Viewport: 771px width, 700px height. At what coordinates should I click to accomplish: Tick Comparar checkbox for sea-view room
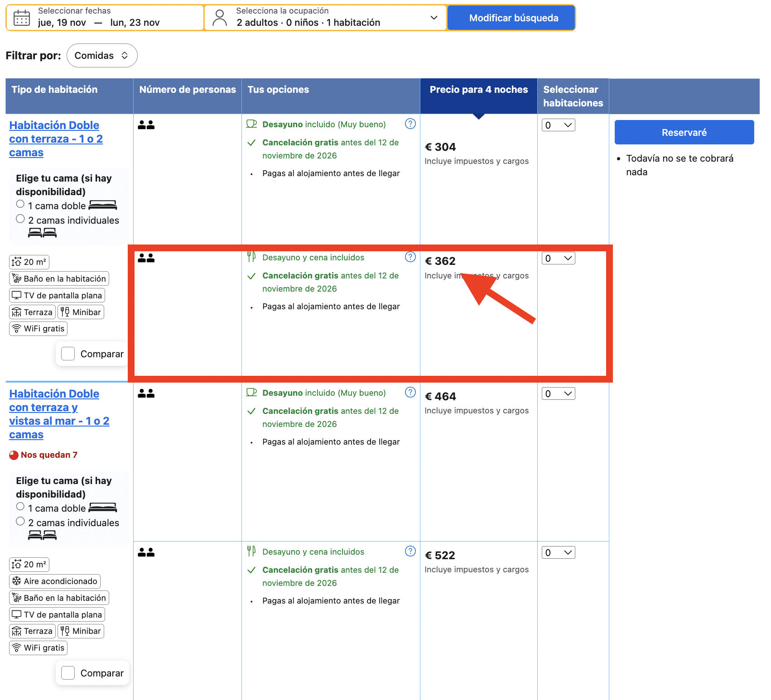(68, 673)
